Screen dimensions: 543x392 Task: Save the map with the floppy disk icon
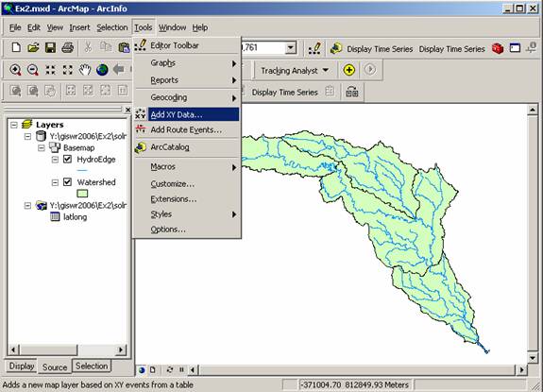click(51, 47)
